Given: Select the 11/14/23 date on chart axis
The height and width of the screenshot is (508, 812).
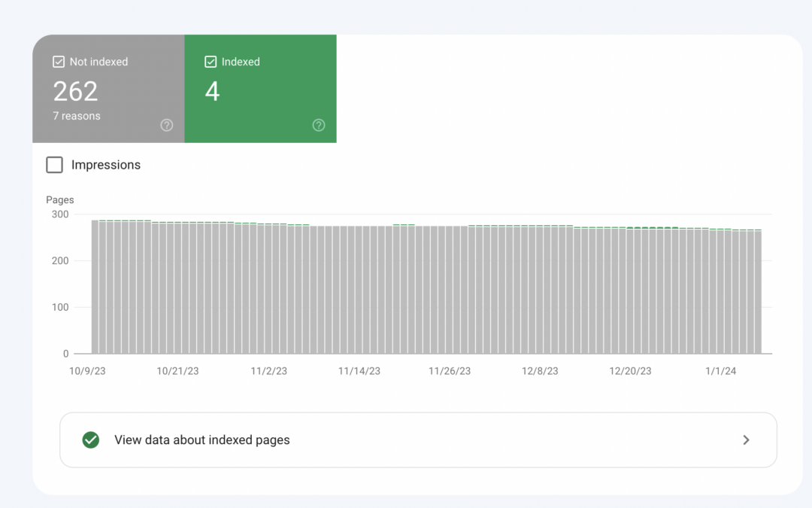Looking at the screenshot, I should 359,371.
